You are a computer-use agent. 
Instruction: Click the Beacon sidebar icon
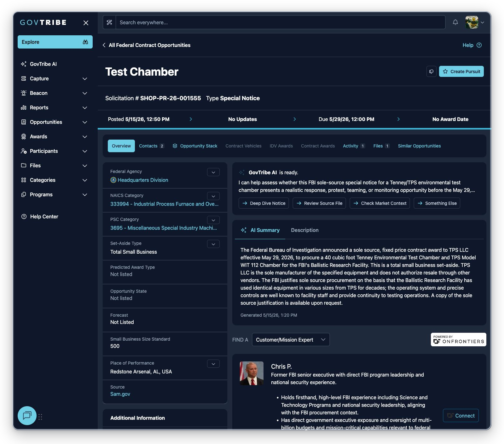pos(24,93)
